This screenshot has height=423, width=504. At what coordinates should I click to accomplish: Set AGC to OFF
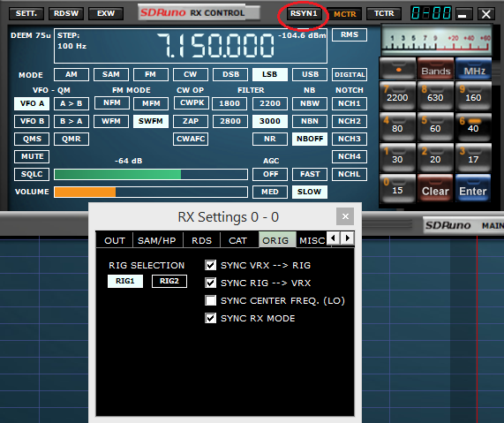tap(270, 174)
